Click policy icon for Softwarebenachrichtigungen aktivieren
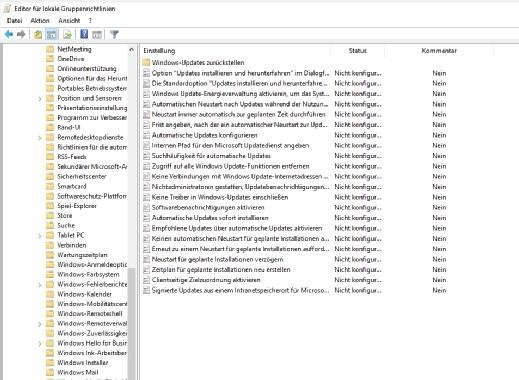Screen dimensions: 519x380 (146, 207)
